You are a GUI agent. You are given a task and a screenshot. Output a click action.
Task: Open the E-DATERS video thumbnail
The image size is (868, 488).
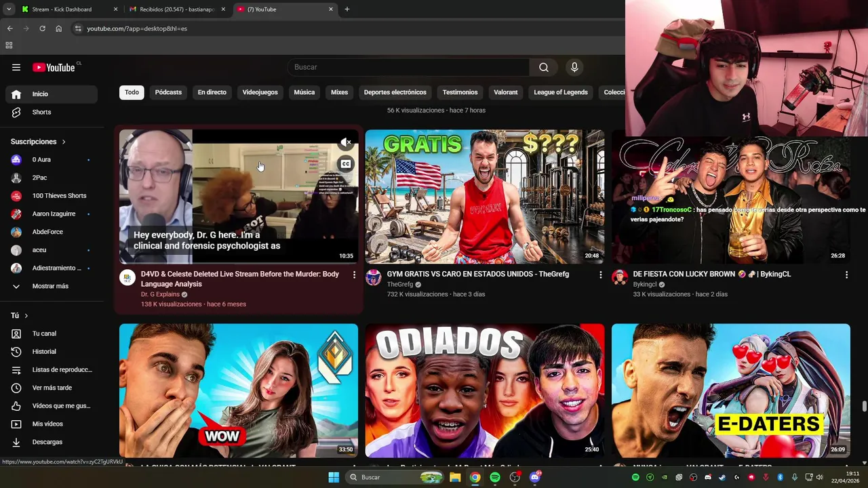click(x=731, y=390)
